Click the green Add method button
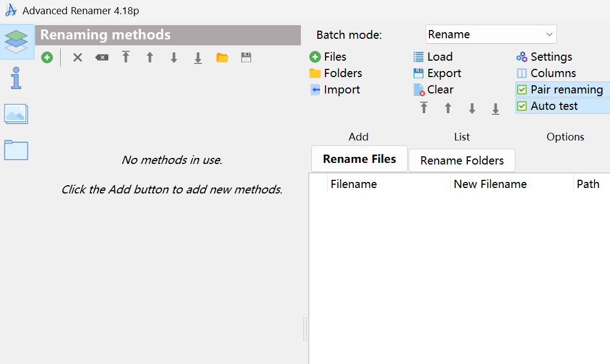 (47, 57)
